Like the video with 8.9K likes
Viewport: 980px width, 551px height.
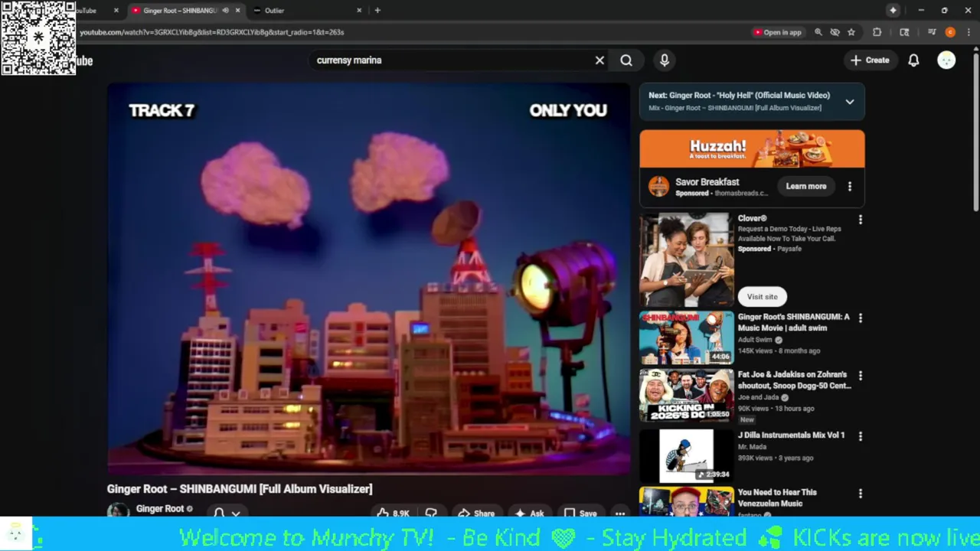coord(392,514)
